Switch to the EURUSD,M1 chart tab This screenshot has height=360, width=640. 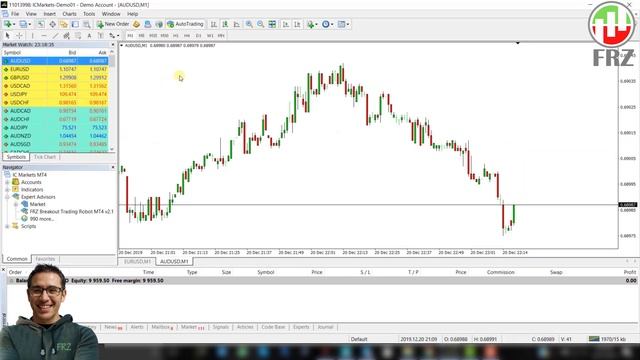137,261
